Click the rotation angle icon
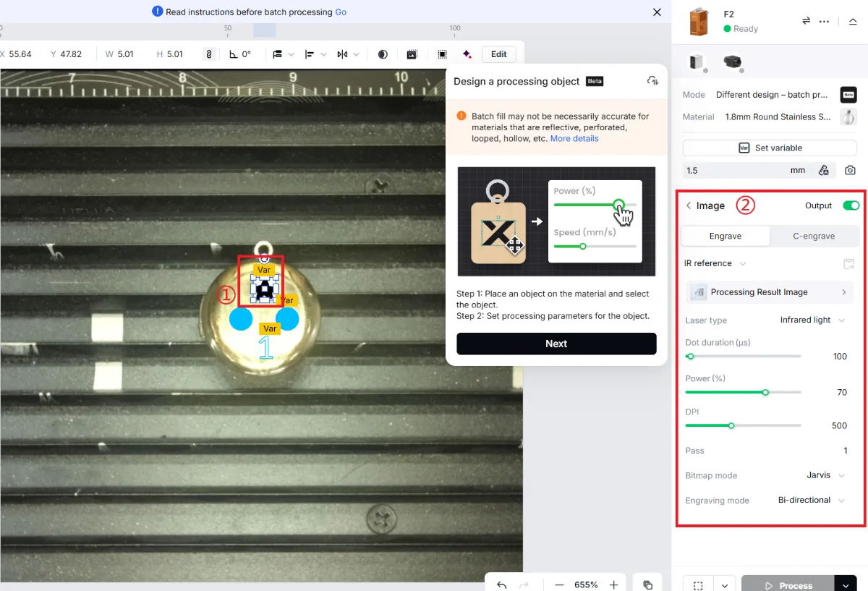The image size is (868, 591). [233, 54]
